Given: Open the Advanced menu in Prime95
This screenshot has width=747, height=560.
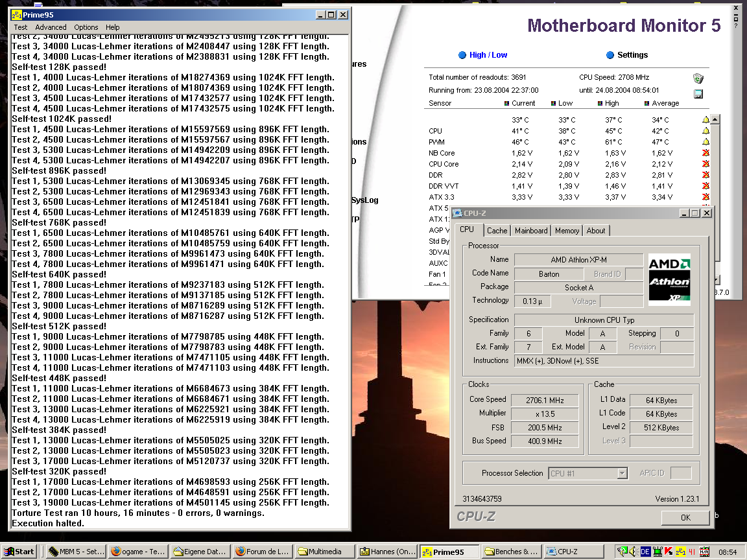Looking at the screenshot, I should pos(51,27).
